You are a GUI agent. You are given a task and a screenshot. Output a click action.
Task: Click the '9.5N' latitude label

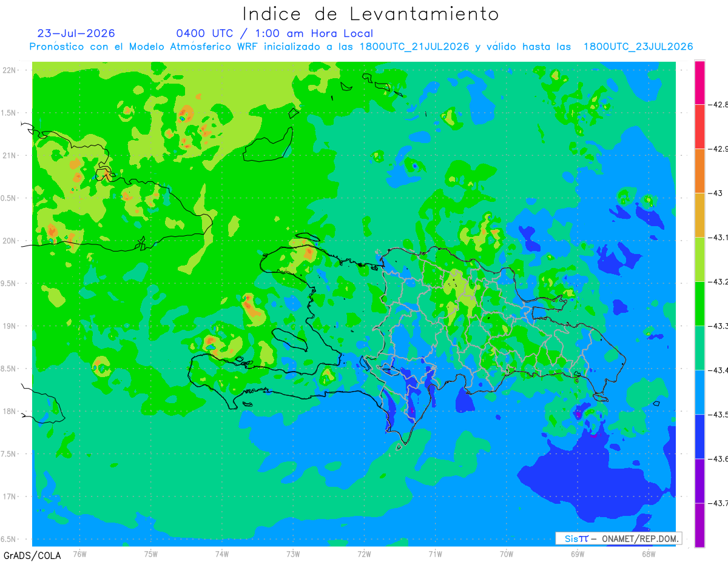[8, 284]
